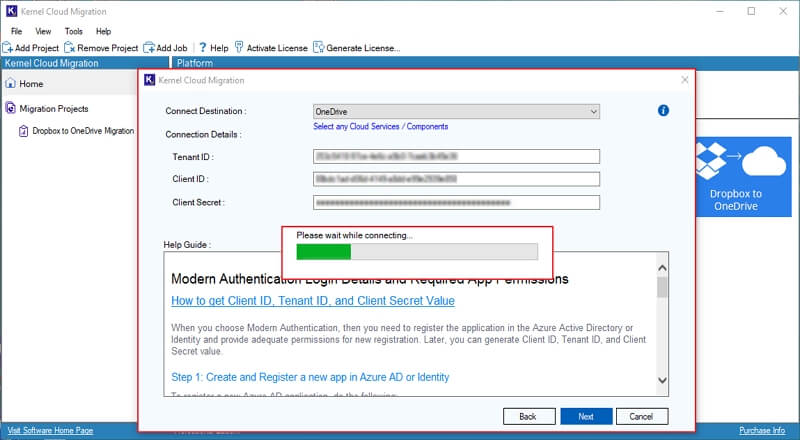Click the Cancel button
Screen dimensions: 800x440
[x=642, y=417]
